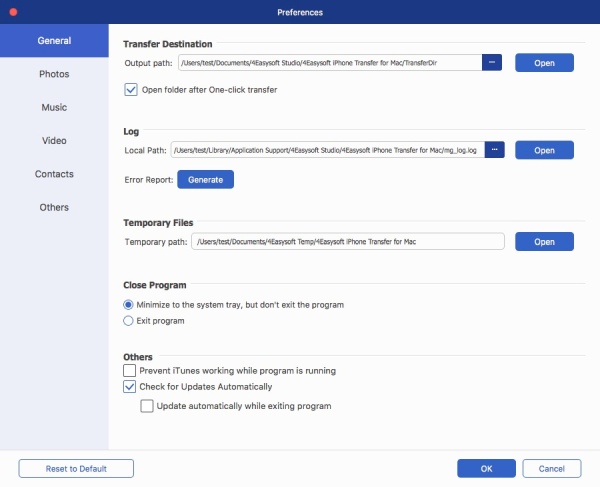Image resolution: width=600 pixels, height=487 pixels.
Task: Confirm preferences with OK
Action: click(486, 469)
